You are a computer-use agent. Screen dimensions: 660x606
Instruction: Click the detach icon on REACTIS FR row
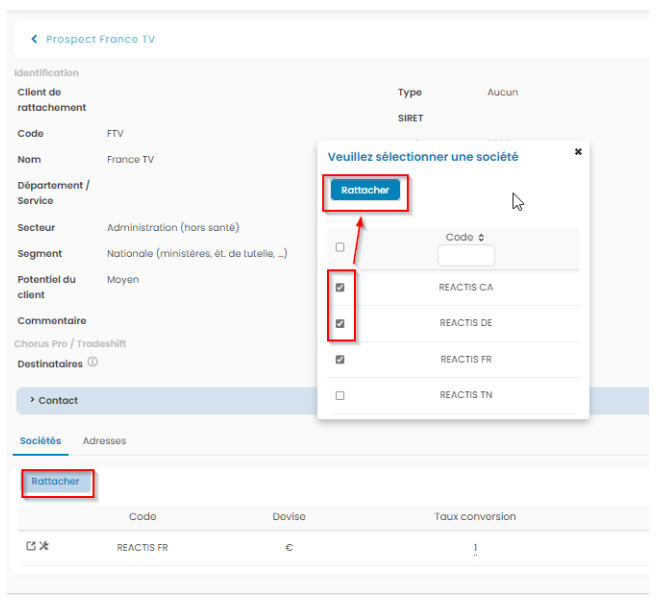point(44,547)
